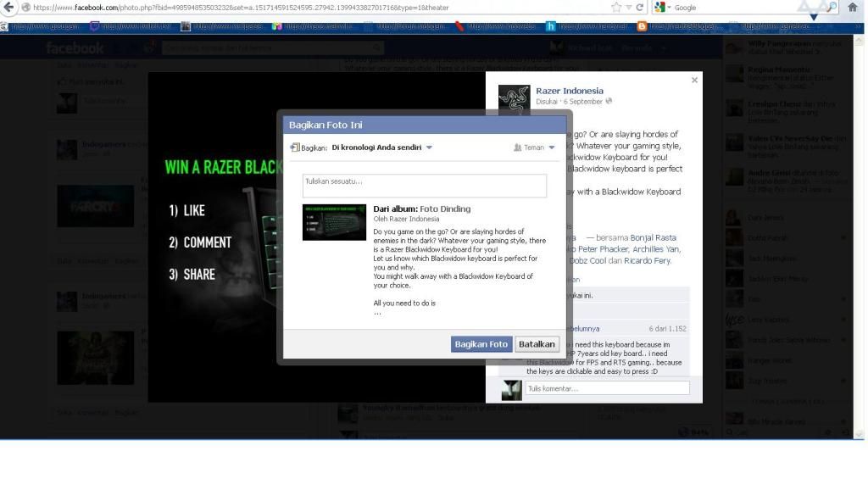Click the keyboard photo thumbnail in share dialog
868x490 pixels.
pos(334,222)
